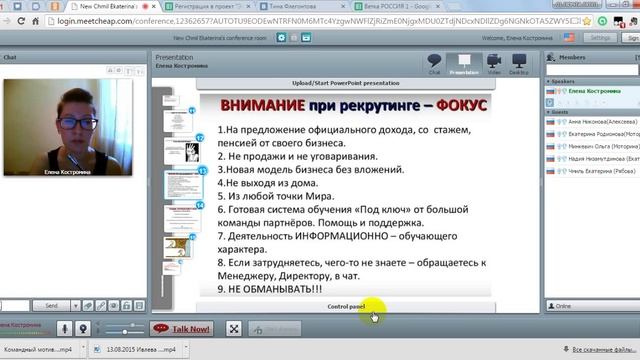Viewport: 640px width, 360px height.
Task: Select guest Минкевич Ольга
Action: (x=603, y=146)
